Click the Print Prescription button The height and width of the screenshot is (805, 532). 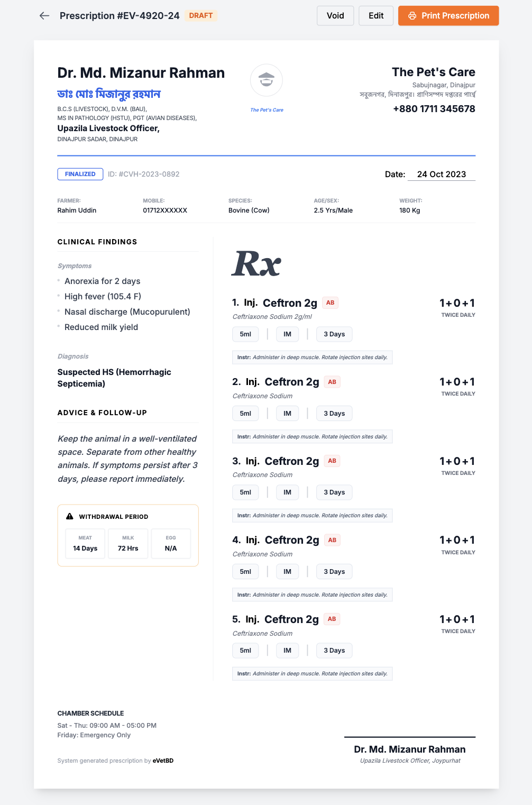pos(448,16)
